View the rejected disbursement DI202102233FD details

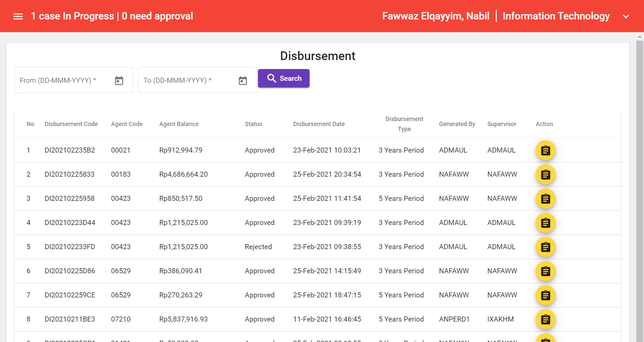546,247
